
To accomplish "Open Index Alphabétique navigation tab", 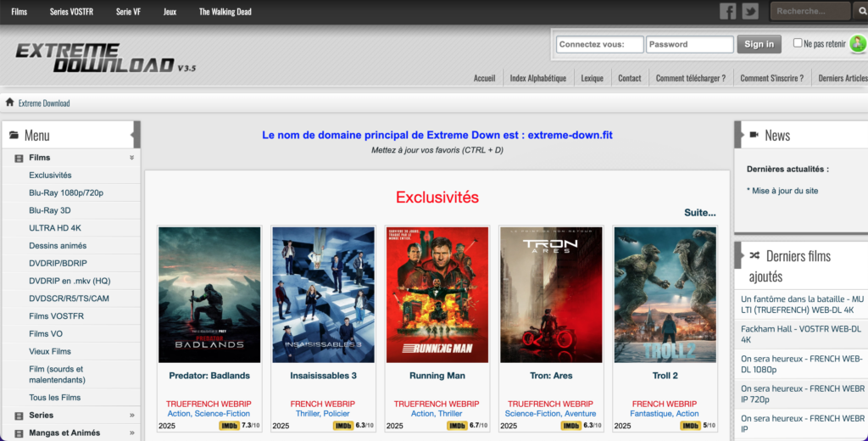I will tap(538, 78).
